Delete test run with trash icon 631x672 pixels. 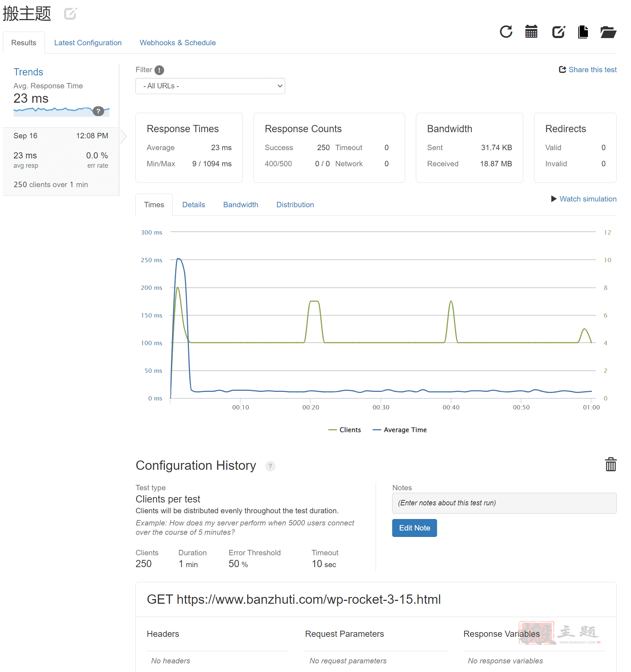pyautogui.click(x=611, y=464)
